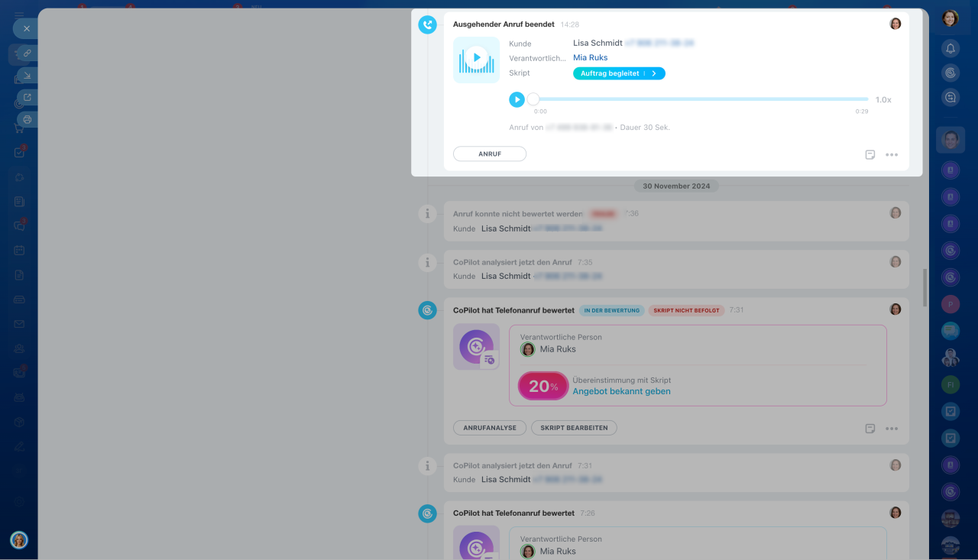The height and width of the screenshot is (560, 978).
Task: Click the avatar on the 7:31 rating card
Action: [x=895, y=309]
